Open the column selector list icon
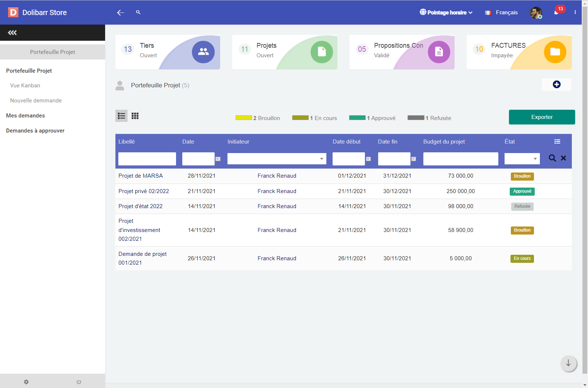The width and height of the screenshot is (588, 388). pyautogui.click(x=557, y=142)
